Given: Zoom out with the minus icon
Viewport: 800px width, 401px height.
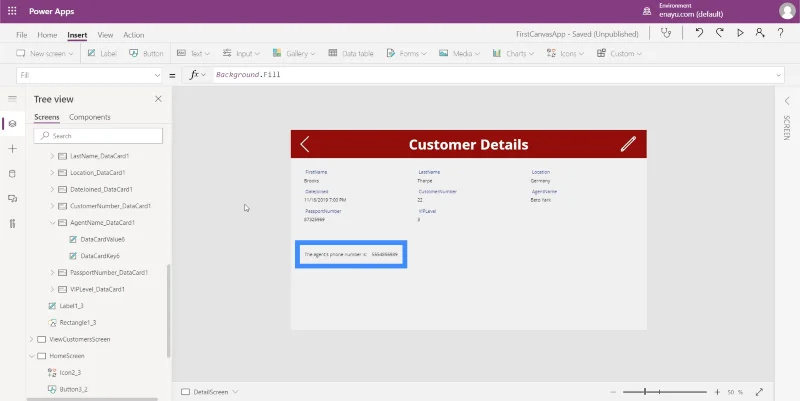Looking at the screenshot, I should pyautogui.click(x=613, y=392).
